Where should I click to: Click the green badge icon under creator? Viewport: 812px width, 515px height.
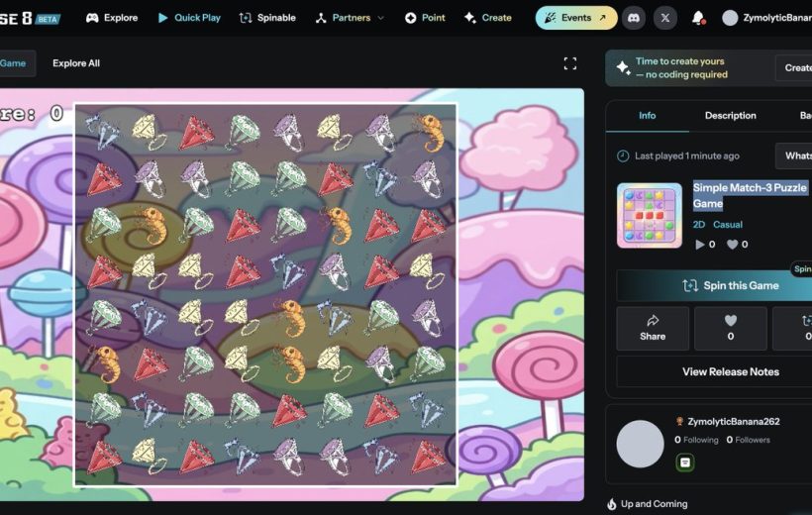click(x=684, y=463)
